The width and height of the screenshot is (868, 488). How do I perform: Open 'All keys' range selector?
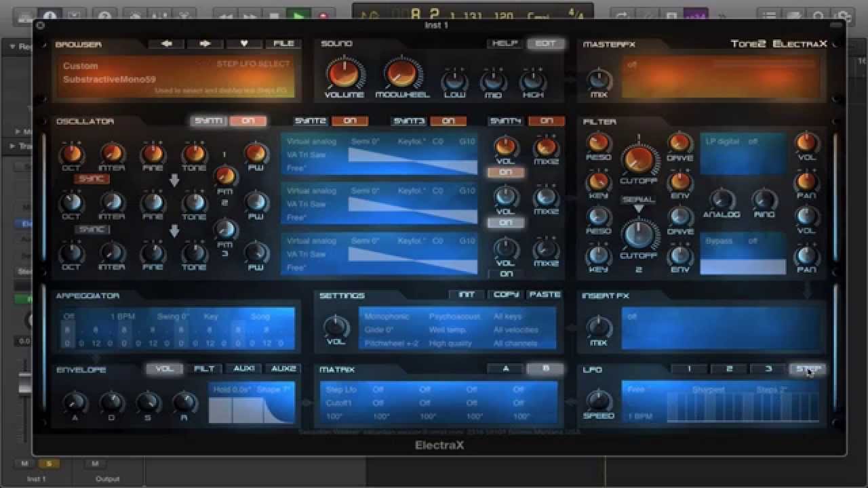click(x=508, y=317)
